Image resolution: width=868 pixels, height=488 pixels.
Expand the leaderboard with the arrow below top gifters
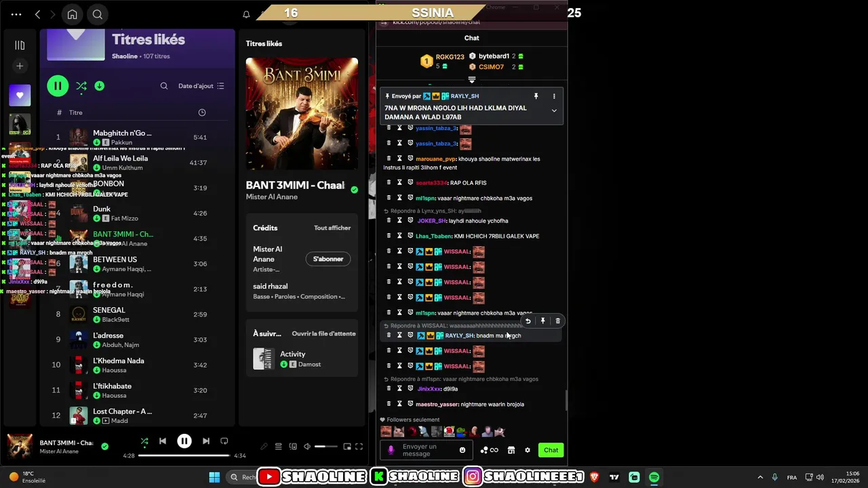pyautogui.click(x=472, y=80)
